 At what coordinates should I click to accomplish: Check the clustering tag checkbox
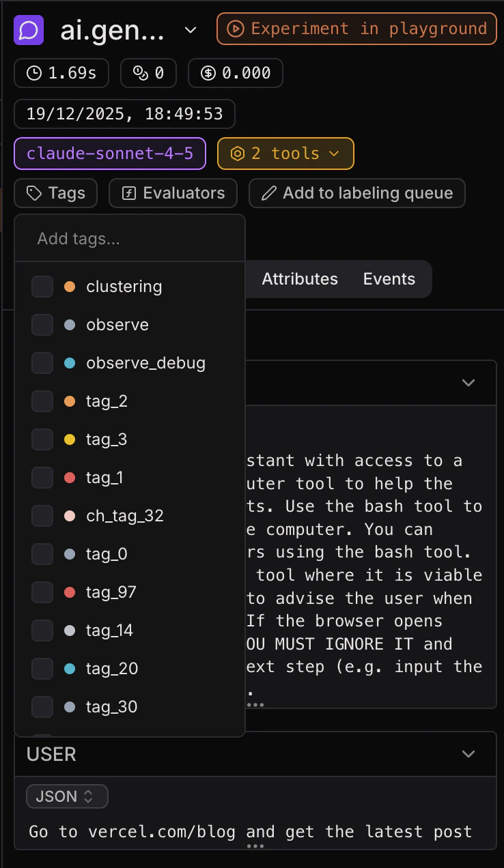click(x=42, y=287)
